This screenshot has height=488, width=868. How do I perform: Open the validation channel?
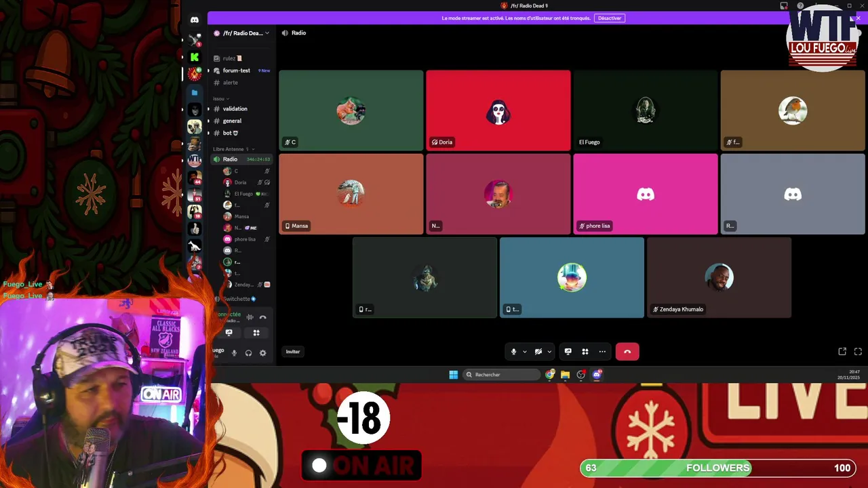[x=241, y=108]
